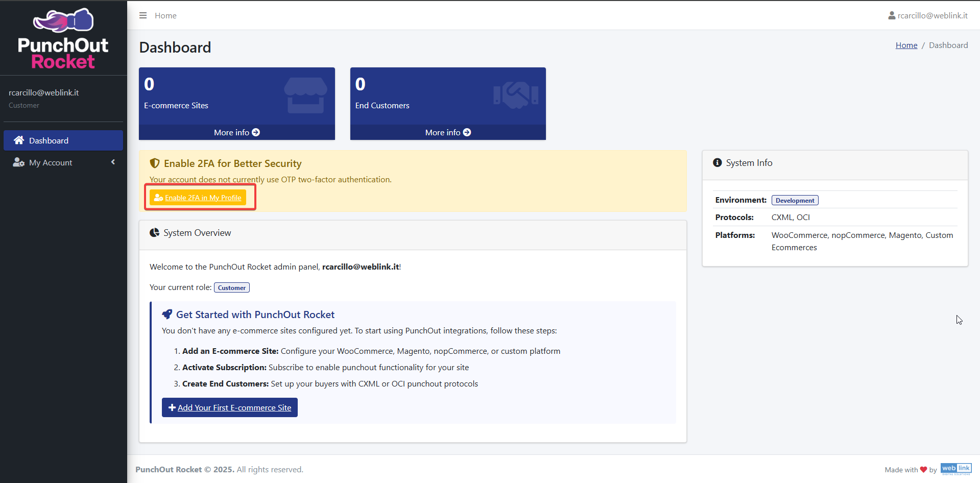Viewport: 980px width, 483px height.
Task: Click the user profile icon in navbar
Action: 892,16
